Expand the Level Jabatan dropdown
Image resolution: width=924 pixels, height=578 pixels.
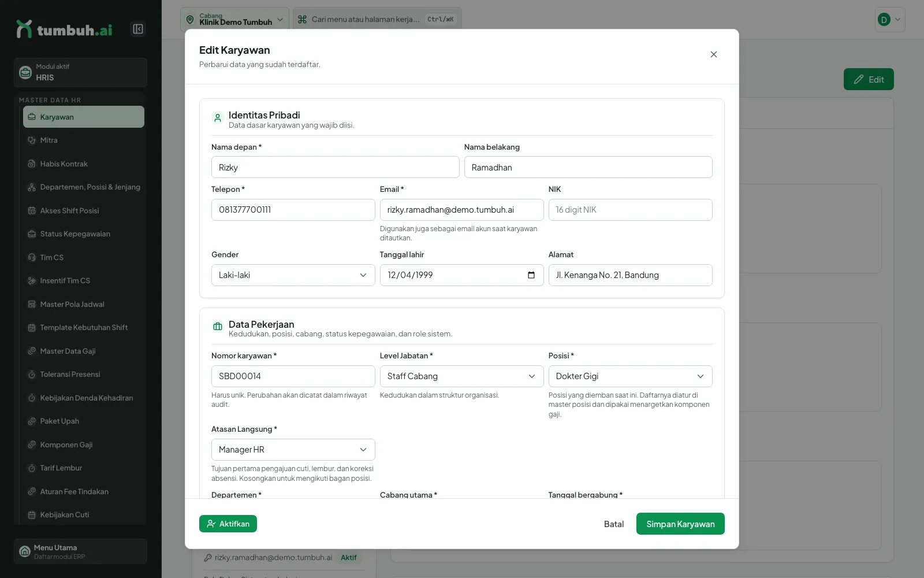(x=462, y=376)
